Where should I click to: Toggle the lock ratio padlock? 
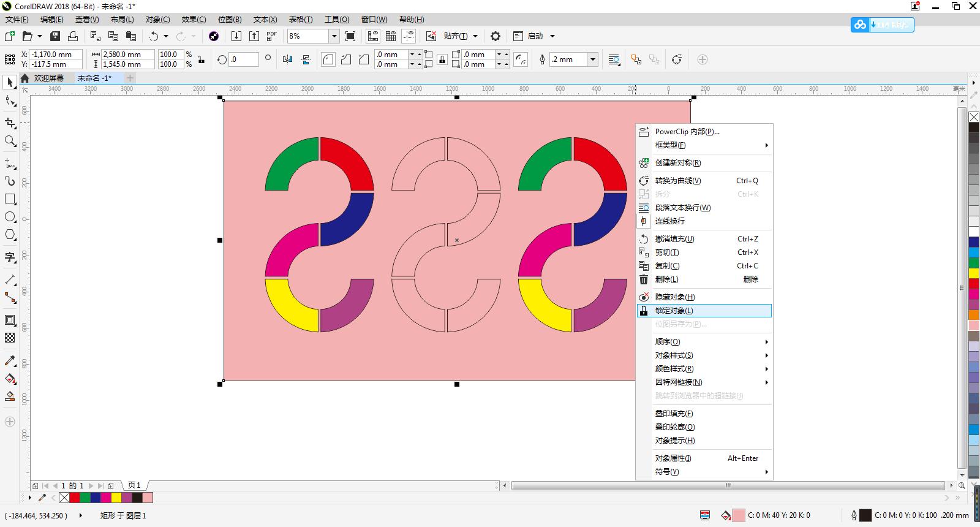201,59
